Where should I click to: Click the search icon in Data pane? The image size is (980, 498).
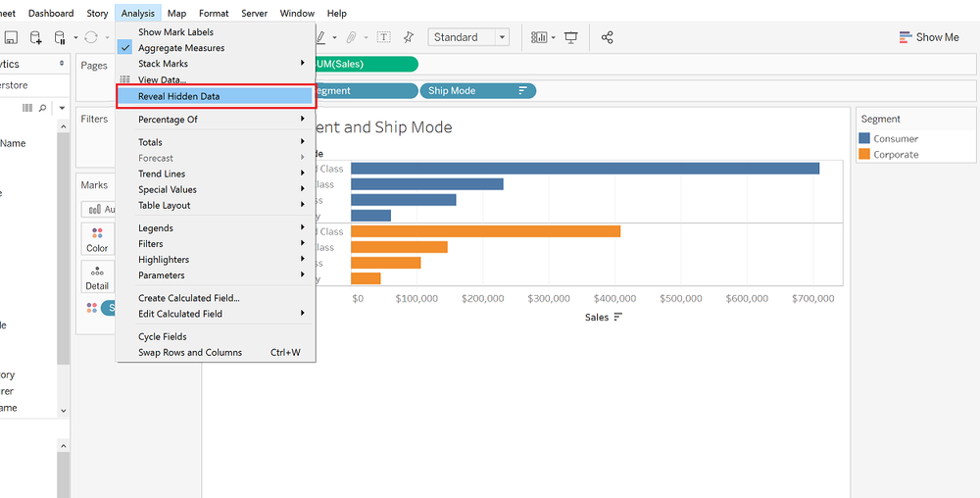pyautogui.click(x=42, y=108)
